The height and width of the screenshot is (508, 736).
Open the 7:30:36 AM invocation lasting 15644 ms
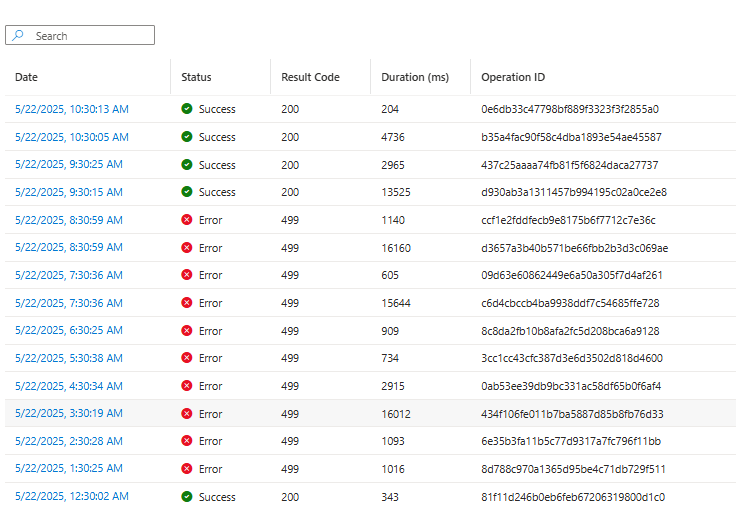click(x=69, y=303)
